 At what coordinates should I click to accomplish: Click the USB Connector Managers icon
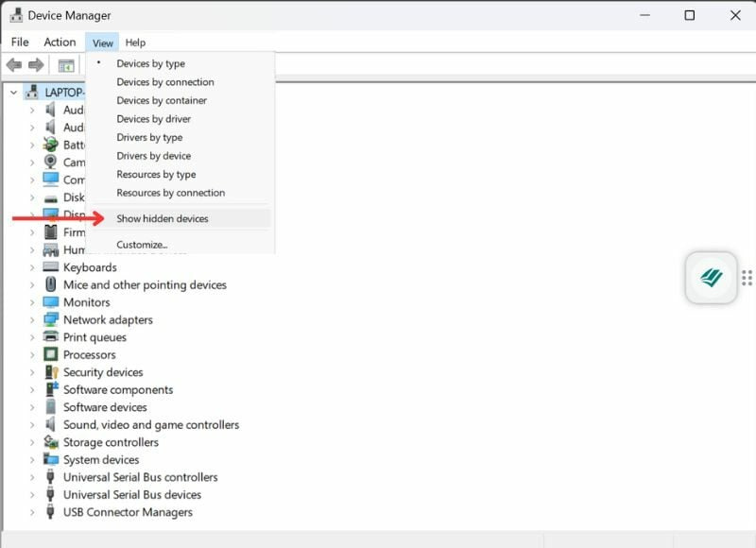click(50, 511)
